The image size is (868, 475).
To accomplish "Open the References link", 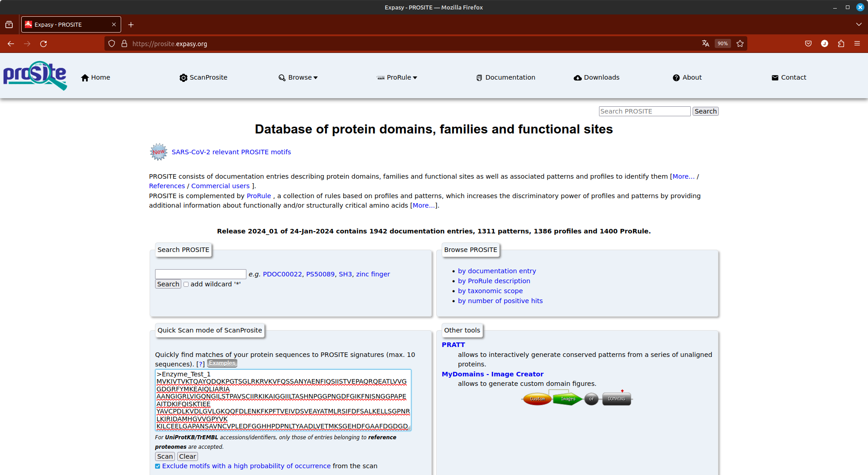I will [x=167, y=186].
